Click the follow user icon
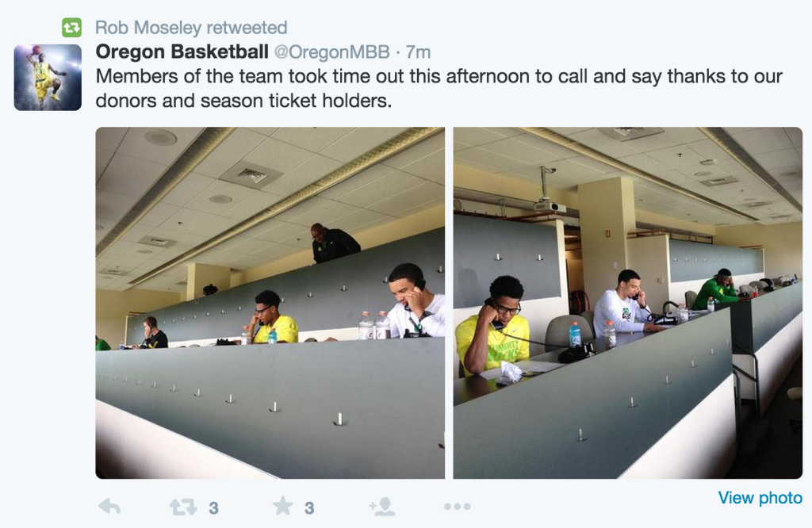 click(x=382, y=507)
